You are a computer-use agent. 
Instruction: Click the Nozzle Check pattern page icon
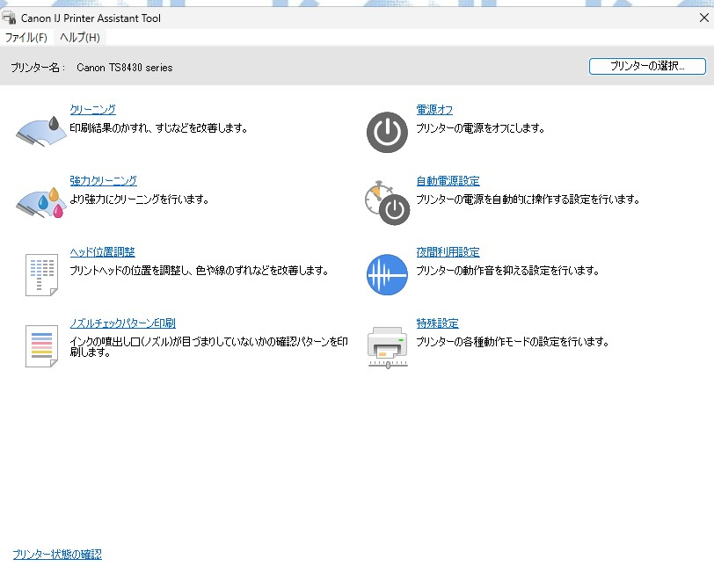(x=41, y=346)
